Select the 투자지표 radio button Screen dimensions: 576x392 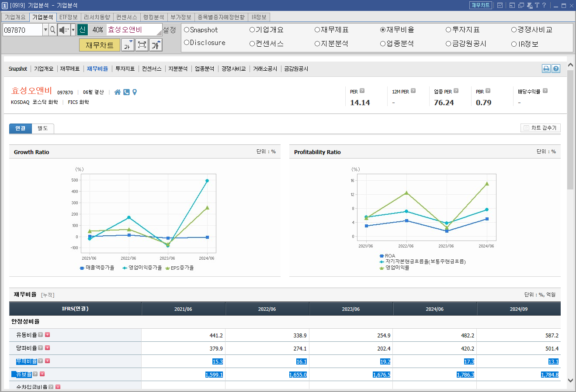[x=448, y=30]
